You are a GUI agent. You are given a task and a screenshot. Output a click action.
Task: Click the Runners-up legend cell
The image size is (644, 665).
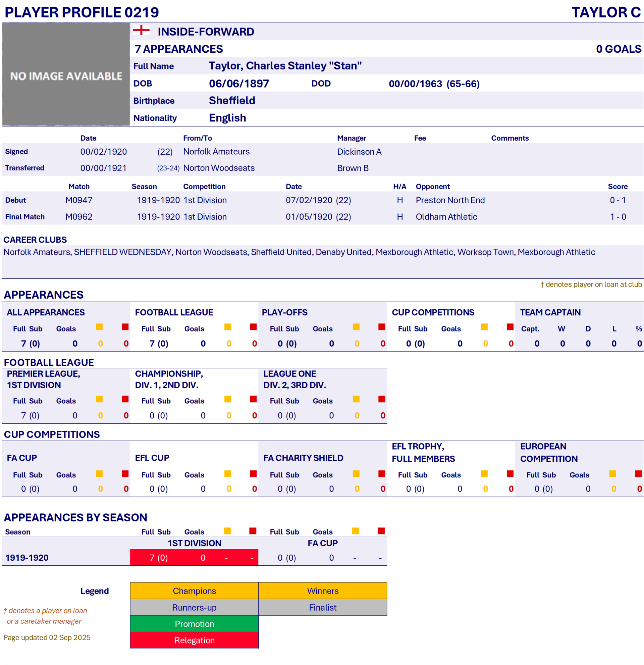(194, 607)
